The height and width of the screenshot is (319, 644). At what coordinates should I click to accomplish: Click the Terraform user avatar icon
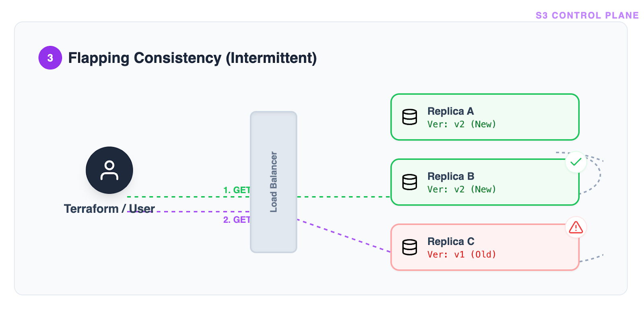tap(109, 170)
